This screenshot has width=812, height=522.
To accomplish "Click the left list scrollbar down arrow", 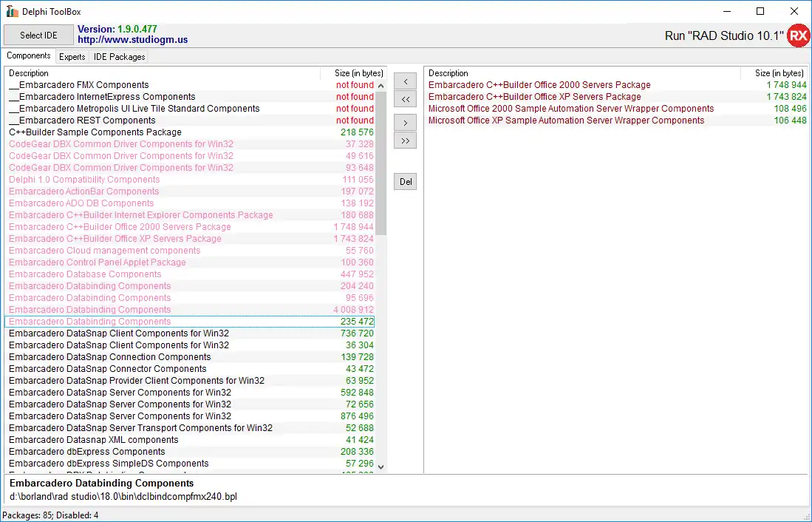I will [381, 467].
